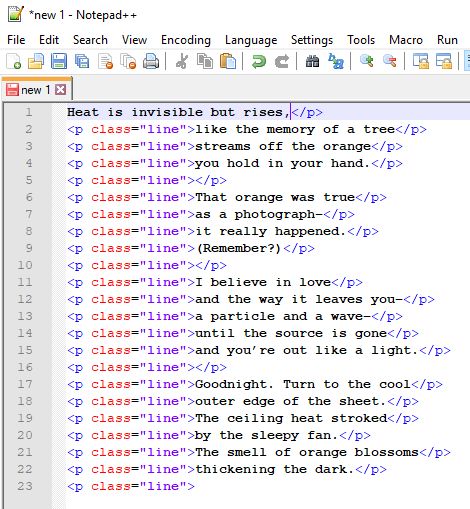Click the text 'as a photograph-'
Screen dimensions: 470x509
pos(259,214)
